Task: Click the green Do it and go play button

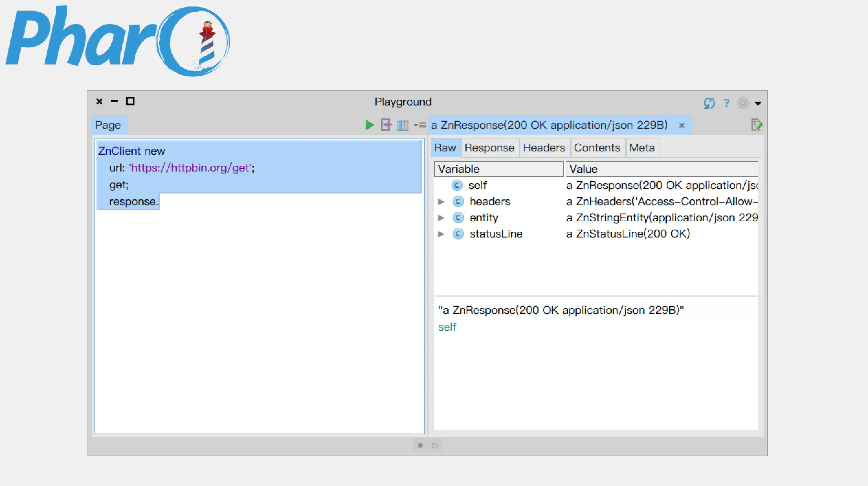Action: (x=369, y=125)
